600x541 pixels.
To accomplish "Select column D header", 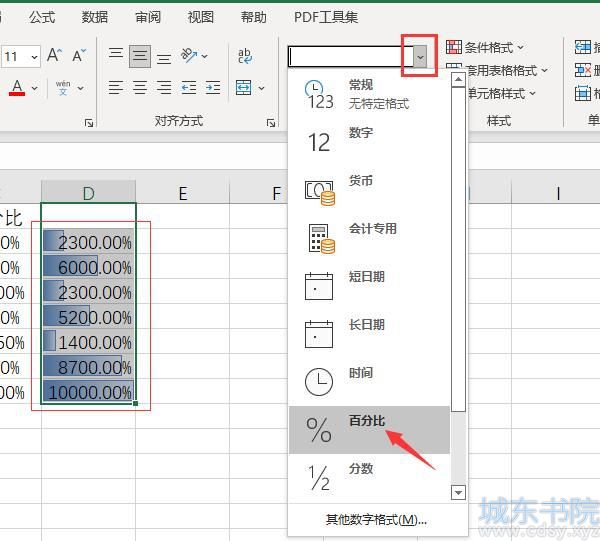I will pyautogui.click(x=88, y=193).
